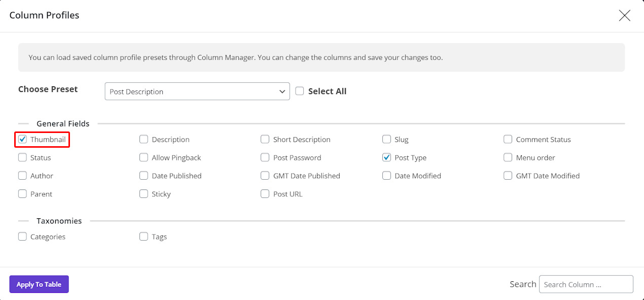Check the Date Published option

[144, 176]
